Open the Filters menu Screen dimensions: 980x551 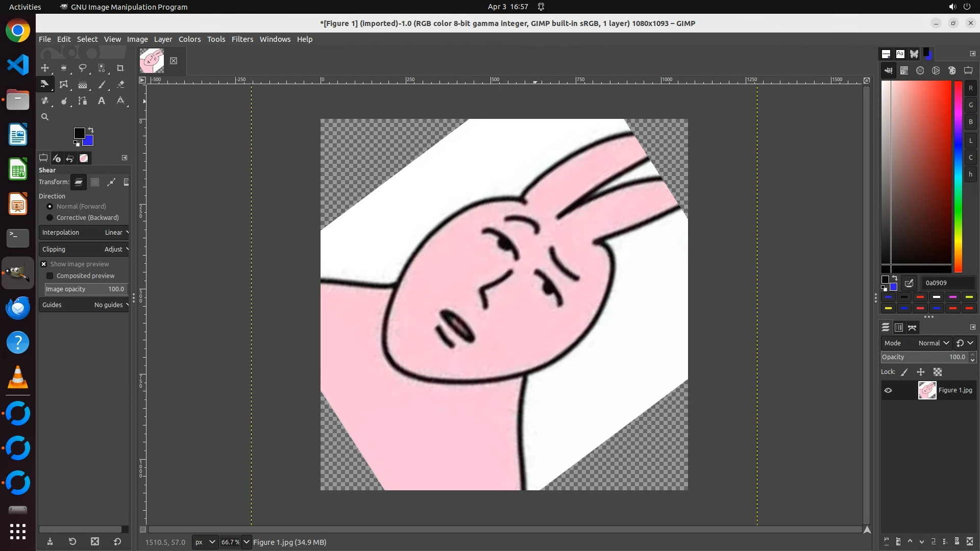242,39
